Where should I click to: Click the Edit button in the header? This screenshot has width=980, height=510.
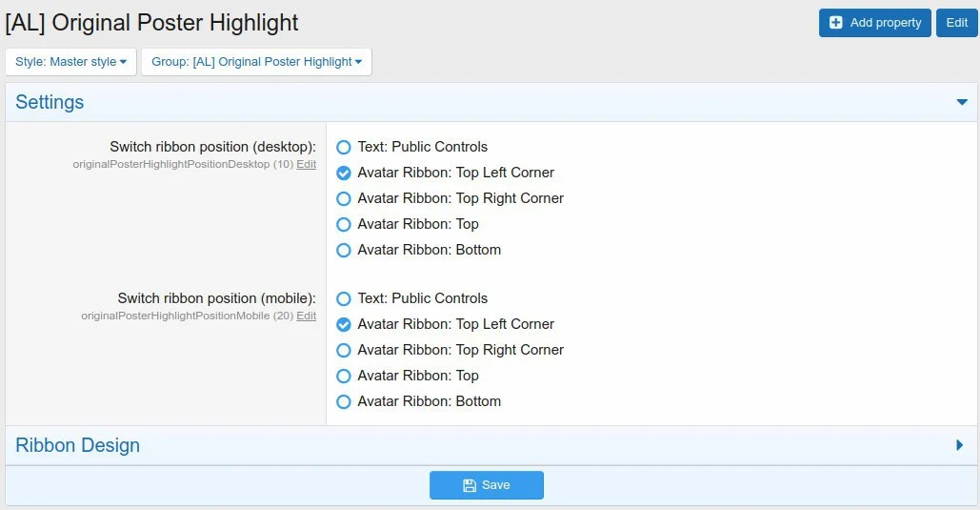tap(956, 23)
